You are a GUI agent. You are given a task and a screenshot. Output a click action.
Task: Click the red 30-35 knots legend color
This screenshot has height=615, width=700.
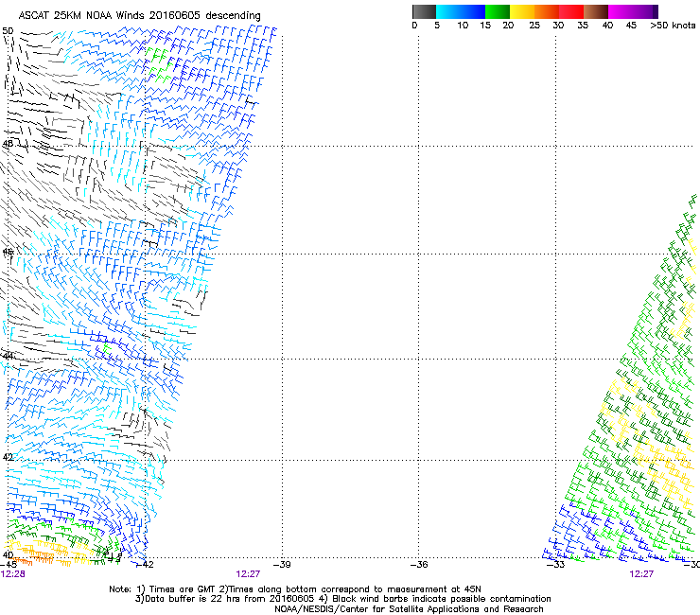pyautogui.click(x=571, y=11)
